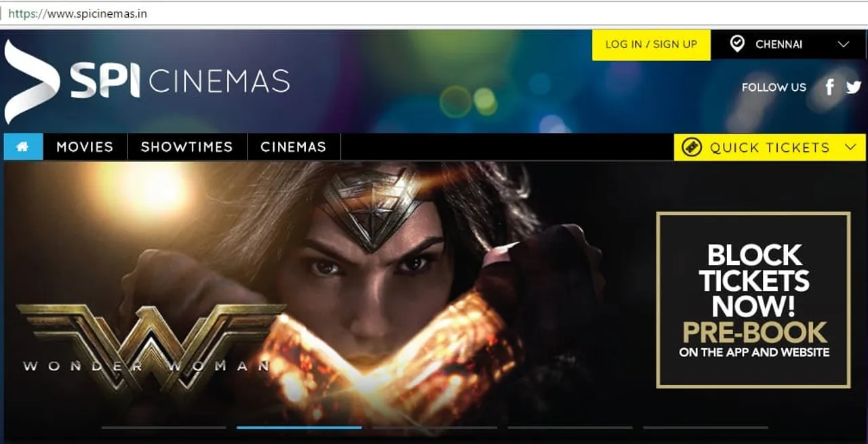868x444 pixels.
Task: Select the first carousel slide indicator
Action: pyautogui.click(x=164, y=428)
